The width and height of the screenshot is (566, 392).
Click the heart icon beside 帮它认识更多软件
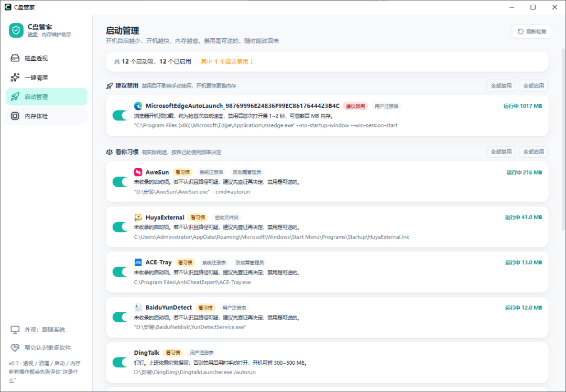click(x=15, y=347)
